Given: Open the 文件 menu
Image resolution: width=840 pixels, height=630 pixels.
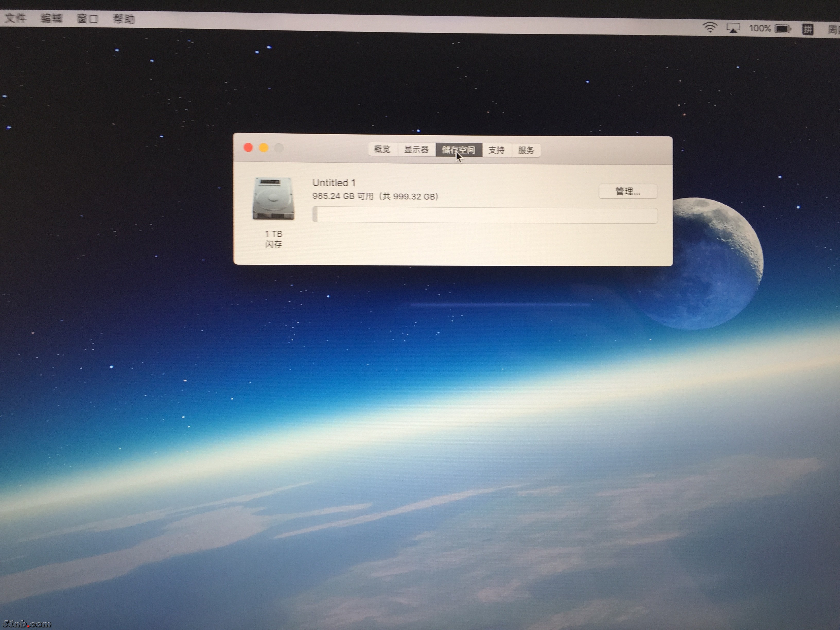Looking at the screenshot, I should [15, 18].
